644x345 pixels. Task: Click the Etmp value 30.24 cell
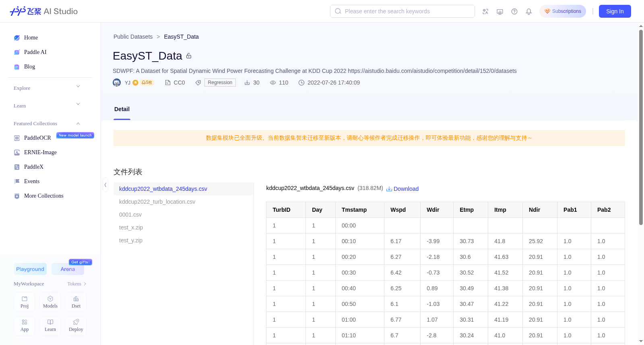pos(471,335)
